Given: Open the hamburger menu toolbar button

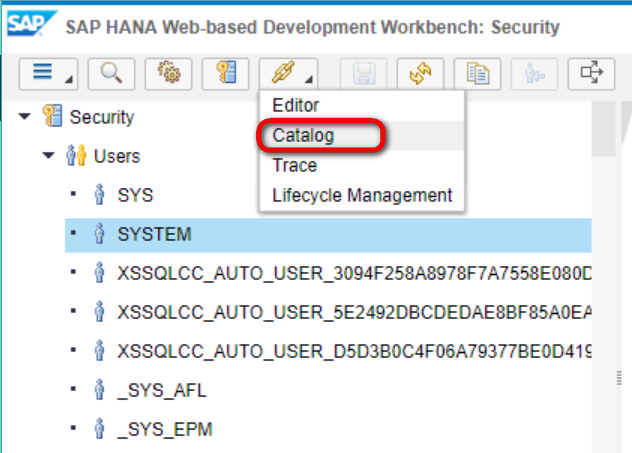Looking at the screenshot, I should (x=48, y=73).
